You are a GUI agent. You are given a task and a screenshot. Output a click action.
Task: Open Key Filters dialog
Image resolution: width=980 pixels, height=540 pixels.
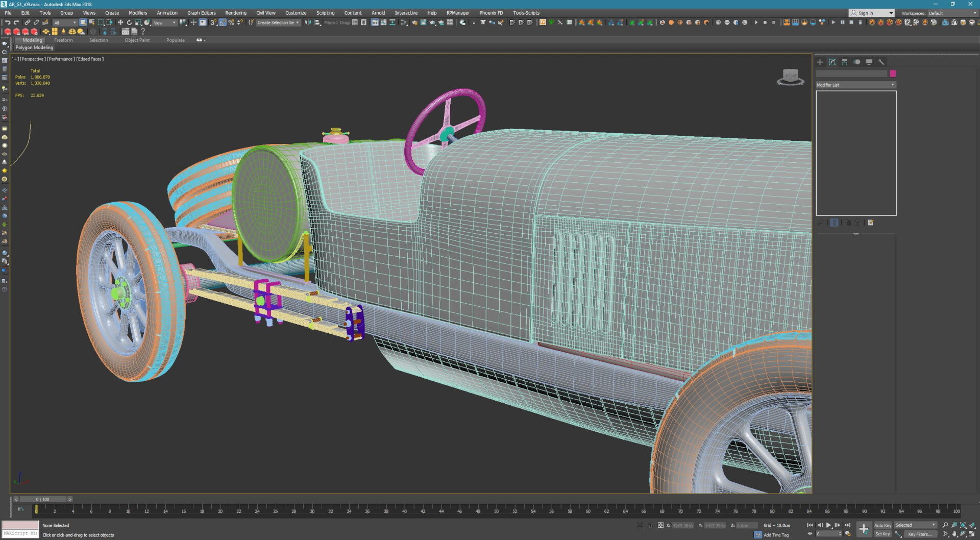coord(920,534)
